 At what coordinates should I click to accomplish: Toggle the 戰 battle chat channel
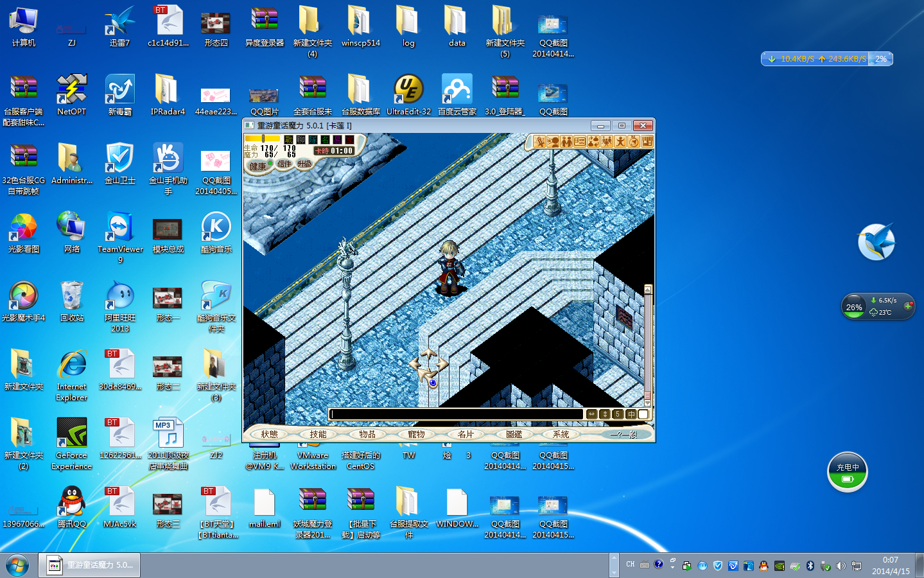[288, 139]
